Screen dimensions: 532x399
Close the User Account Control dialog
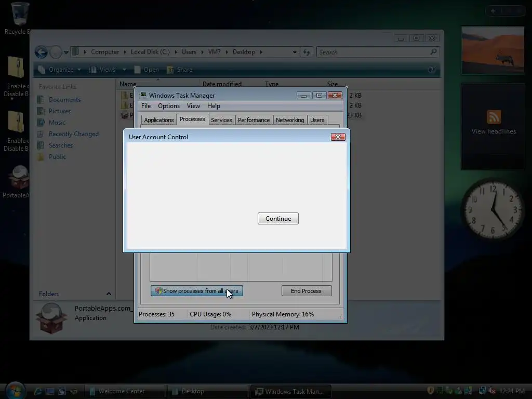click(338, 137)
